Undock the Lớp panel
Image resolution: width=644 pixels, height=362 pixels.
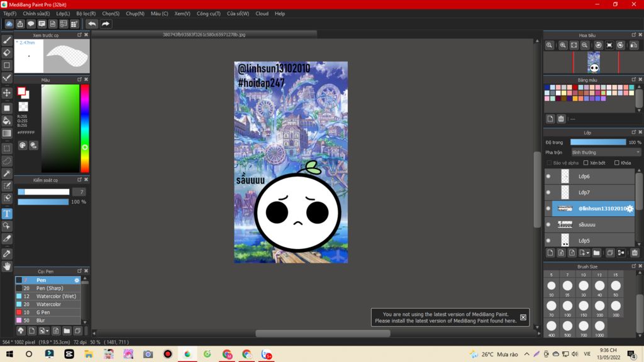634,132
